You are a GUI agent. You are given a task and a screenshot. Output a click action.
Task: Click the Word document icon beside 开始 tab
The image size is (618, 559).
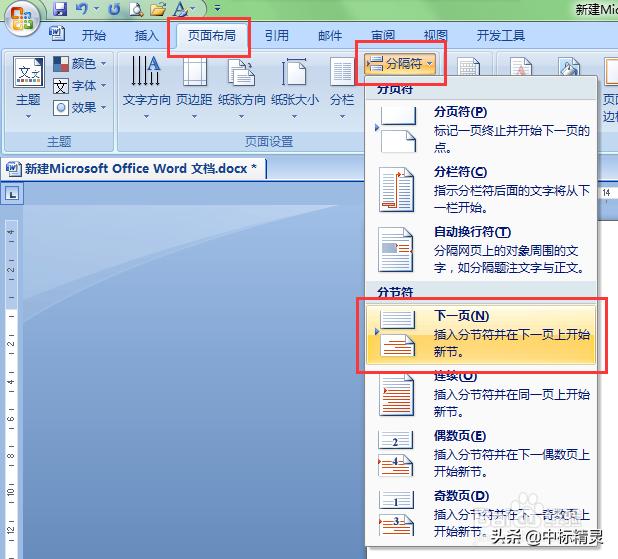click(x=57, y=34)
